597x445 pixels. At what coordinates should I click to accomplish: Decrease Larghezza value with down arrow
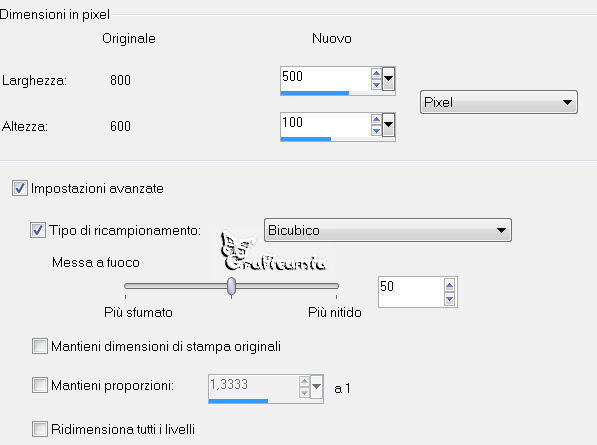pos(376,85)
